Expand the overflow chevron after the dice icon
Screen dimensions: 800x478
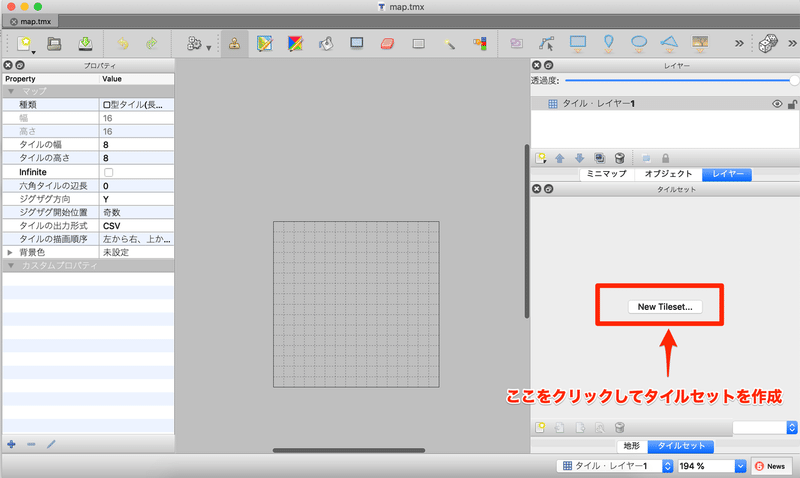tap(792, 43)
